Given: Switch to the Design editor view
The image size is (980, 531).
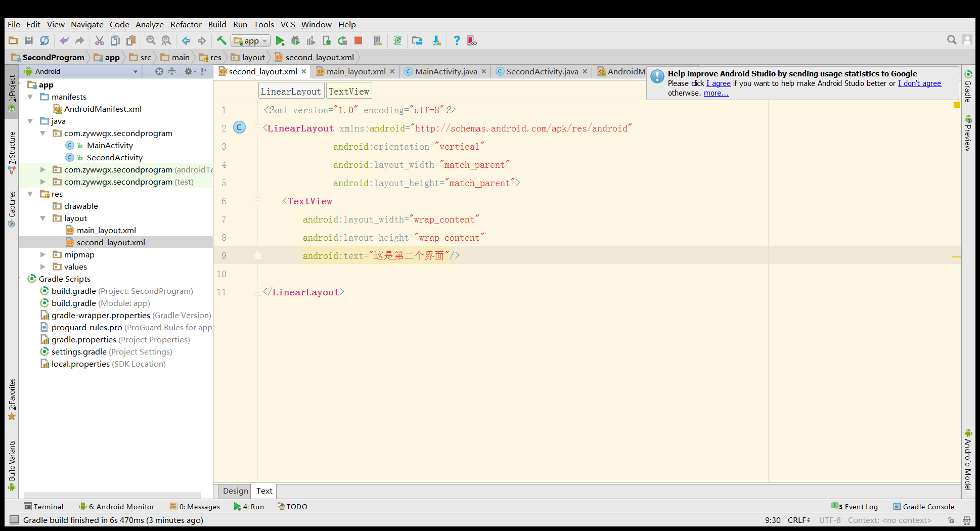Looking at the screenshot, I should coord(235,491).
